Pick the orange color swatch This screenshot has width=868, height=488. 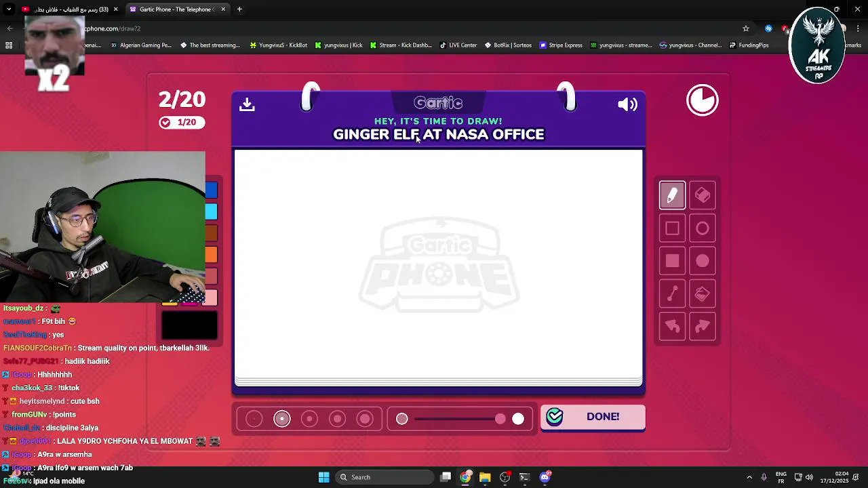tap(211, 255)
